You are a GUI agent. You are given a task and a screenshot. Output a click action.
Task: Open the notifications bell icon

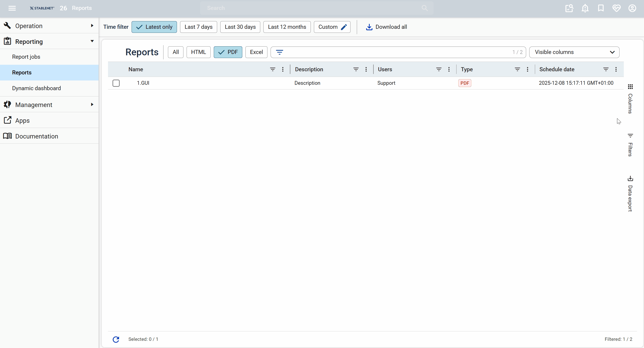585,8
